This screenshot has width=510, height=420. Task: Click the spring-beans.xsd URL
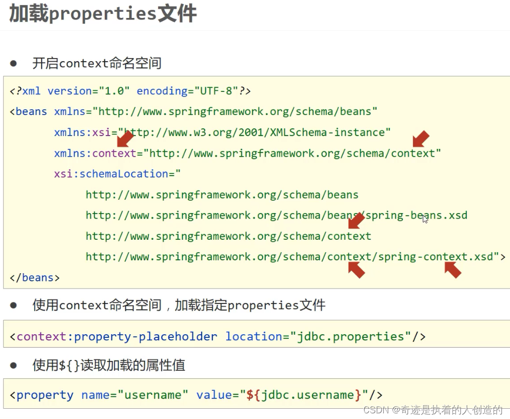click(276, 216)
